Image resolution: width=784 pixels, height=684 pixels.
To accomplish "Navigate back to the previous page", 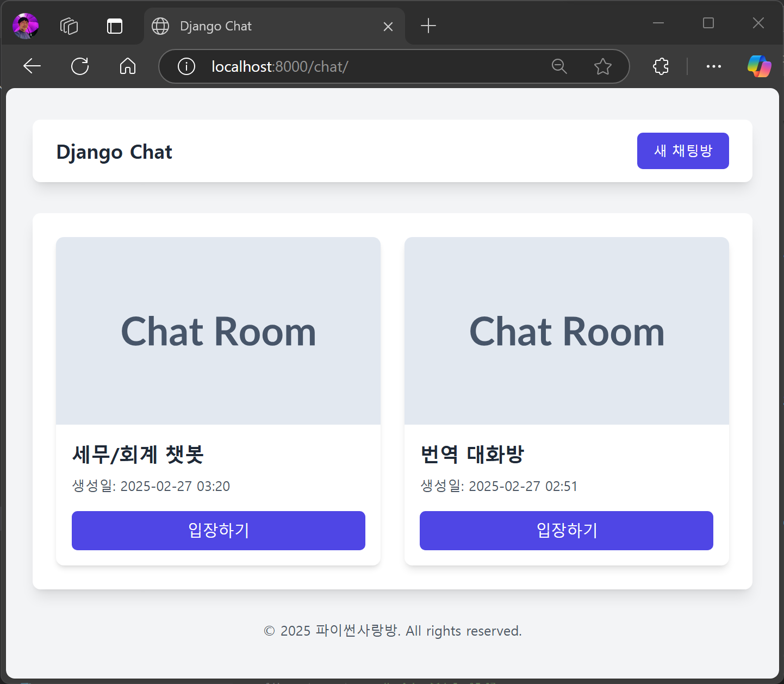I will [x=32, y=66].
